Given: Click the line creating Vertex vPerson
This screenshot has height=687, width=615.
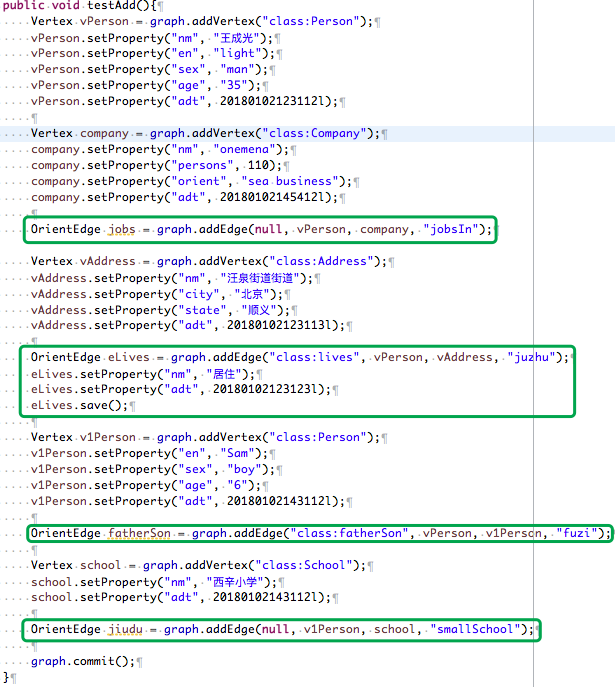Looking at the screenshot, I should click(202, 21).
